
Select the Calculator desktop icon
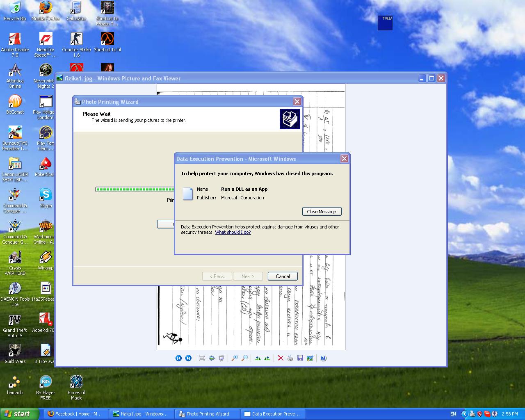76,11
